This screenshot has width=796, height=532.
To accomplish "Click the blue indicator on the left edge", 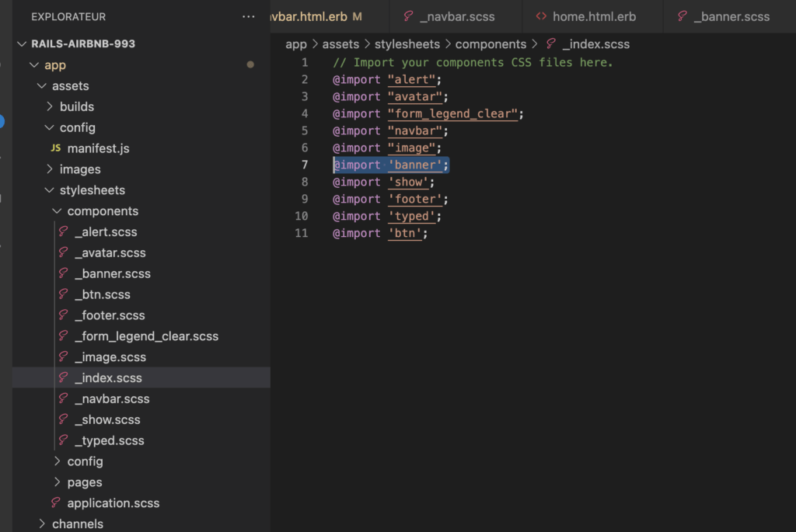I will pyautogui.click(x=2, y=121).
